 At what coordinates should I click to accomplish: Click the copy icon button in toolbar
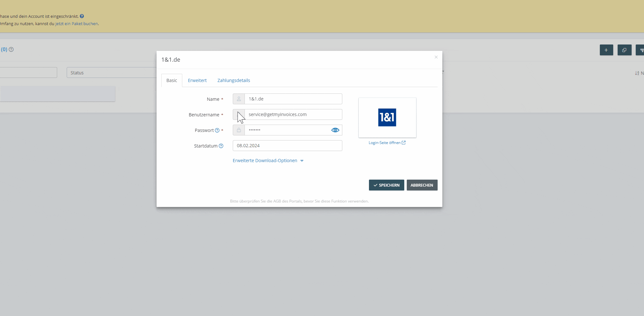[624, 50]
